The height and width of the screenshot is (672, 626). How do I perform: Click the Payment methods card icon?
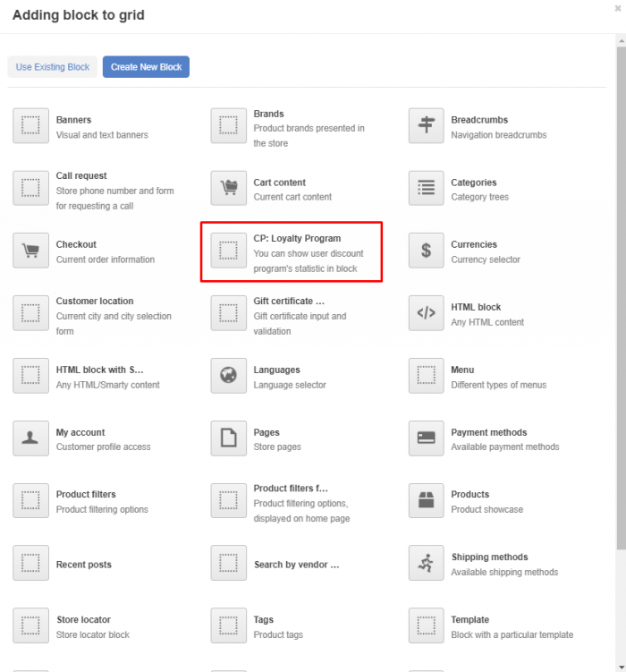coord(426,438)
